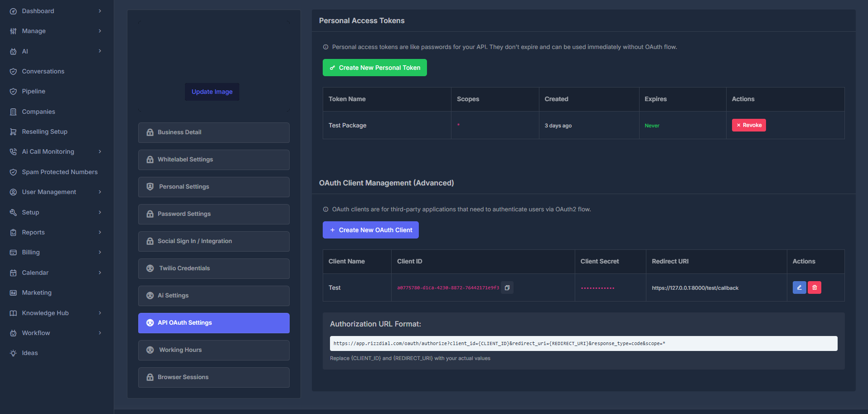Delete the Test OAuth client
This screenshot has width=868, height=414.
point(815,287)
